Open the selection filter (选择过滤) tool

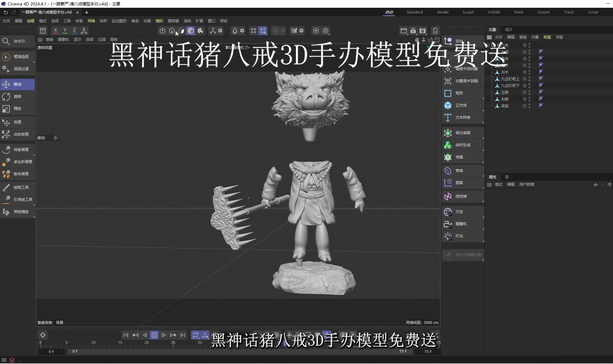pyautogui.click(x=18, y=69)
